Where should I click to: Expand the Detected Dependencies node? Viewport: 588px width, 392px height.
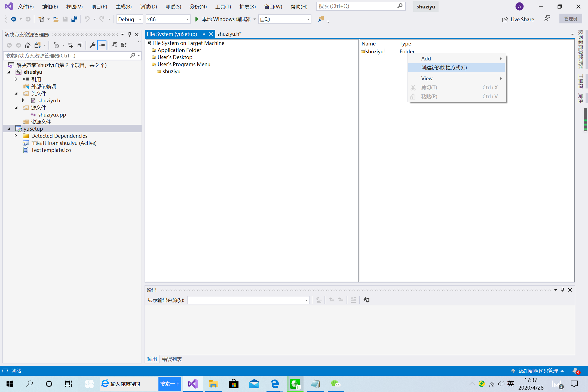click(16, 136)
